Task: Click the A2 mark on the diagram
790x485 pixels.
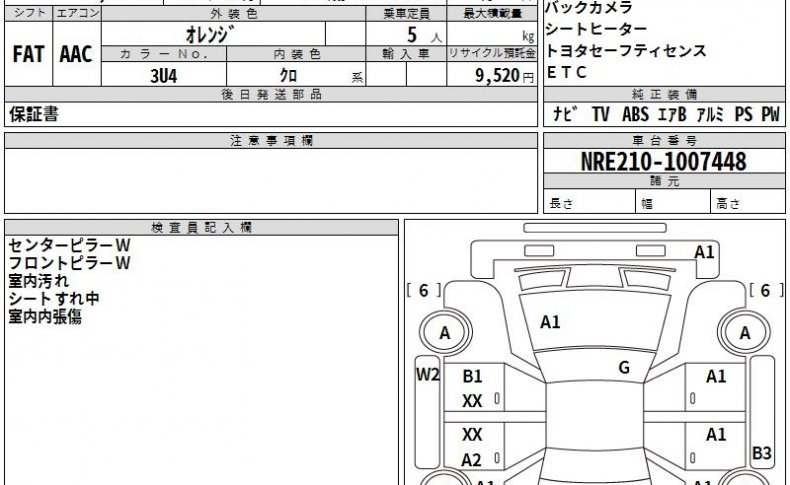Action: pos(472,460)
